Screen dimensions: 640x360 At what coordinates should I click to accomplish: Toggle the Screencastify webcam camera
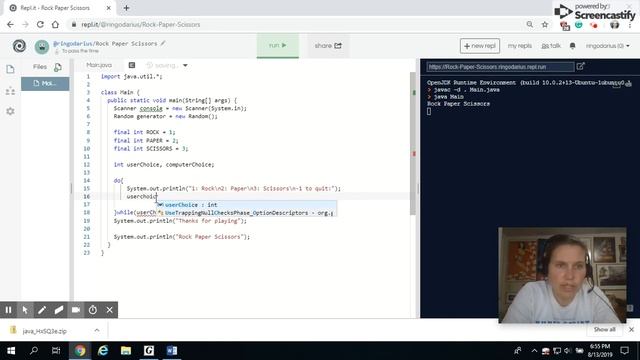[76, 310]
